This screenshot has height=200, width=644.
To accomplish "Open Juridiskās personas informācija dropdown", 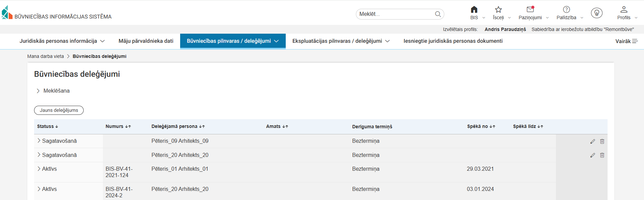I will 62,41.
